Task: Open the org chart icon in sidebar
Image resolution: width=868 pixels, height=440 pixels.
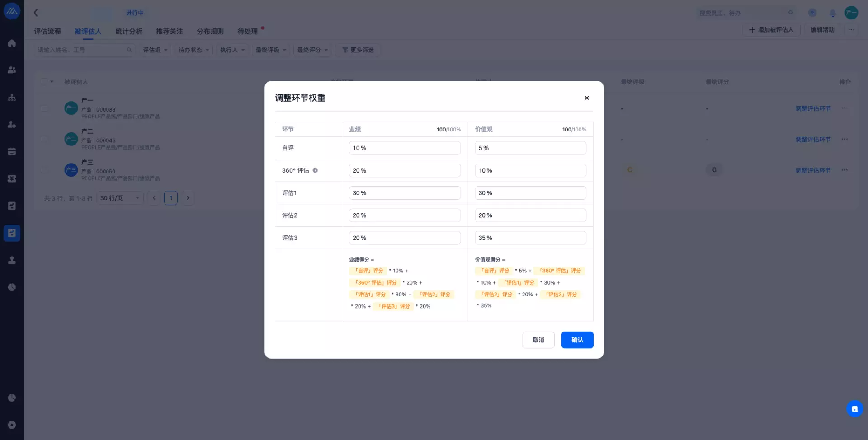Action: pos(12,97)
